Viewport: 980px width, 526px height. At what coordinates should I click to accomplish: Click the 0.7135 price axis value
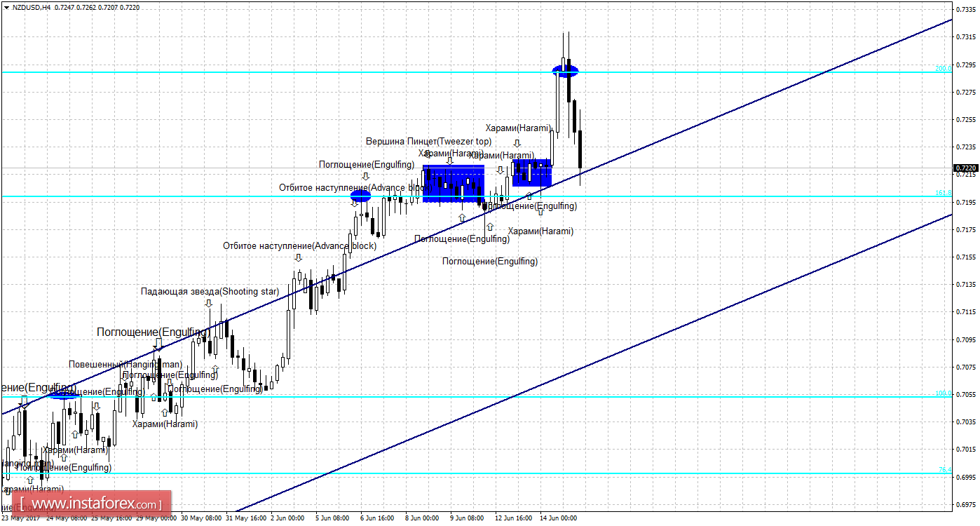[x=966, y=284]
